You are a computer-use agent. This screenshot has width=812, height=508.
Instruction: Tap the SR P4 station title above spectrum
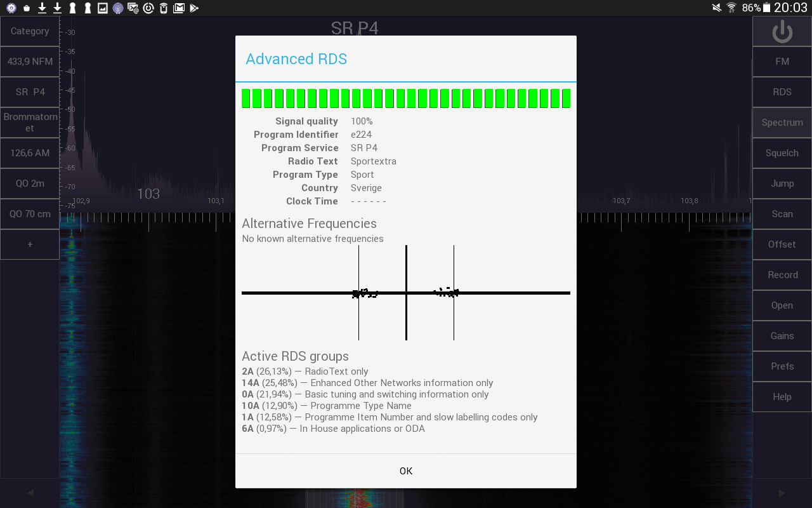tap(355, 28)
